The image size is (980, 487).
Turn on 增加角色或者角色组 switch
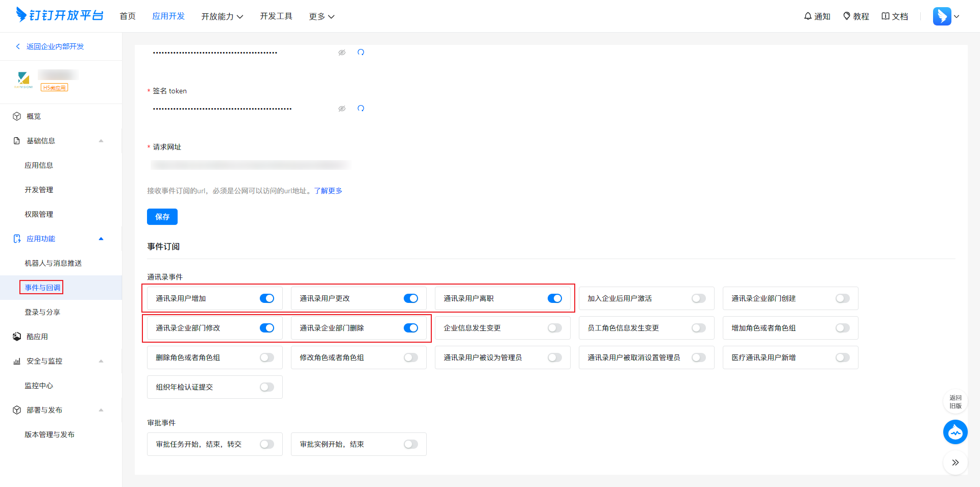[843, 328]
